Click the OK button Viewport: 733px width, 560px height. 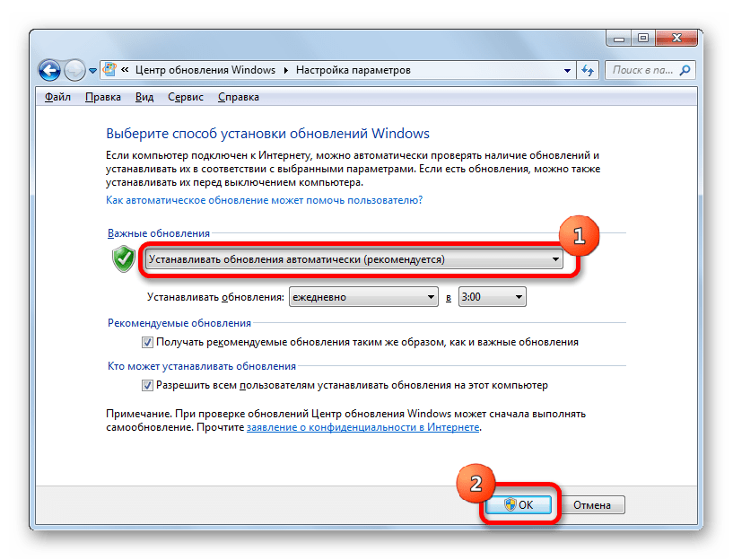[x=519, y=505]
